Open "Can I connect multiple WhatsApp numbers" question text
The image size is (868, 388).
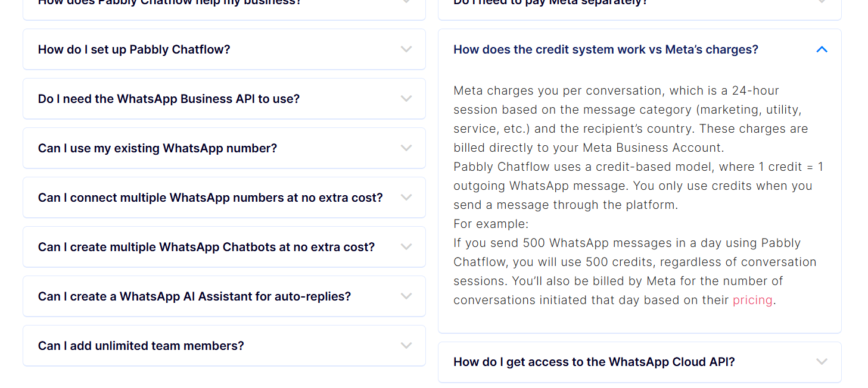point(210,198)
